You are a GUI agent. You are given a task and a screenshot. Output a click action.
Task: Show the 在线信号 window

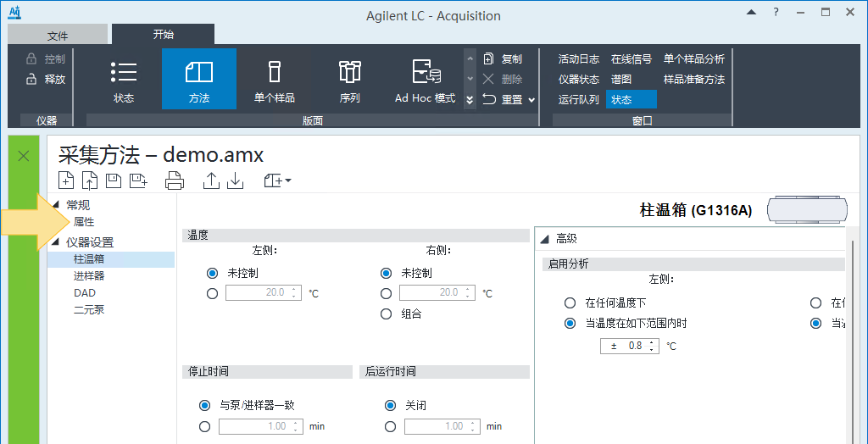pyautogui.click(x=631, y=58)
